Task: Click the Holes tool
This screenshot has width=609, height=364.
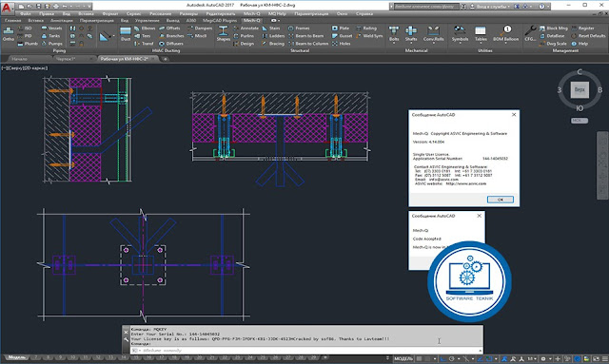Action: click(x=342, y=44)
